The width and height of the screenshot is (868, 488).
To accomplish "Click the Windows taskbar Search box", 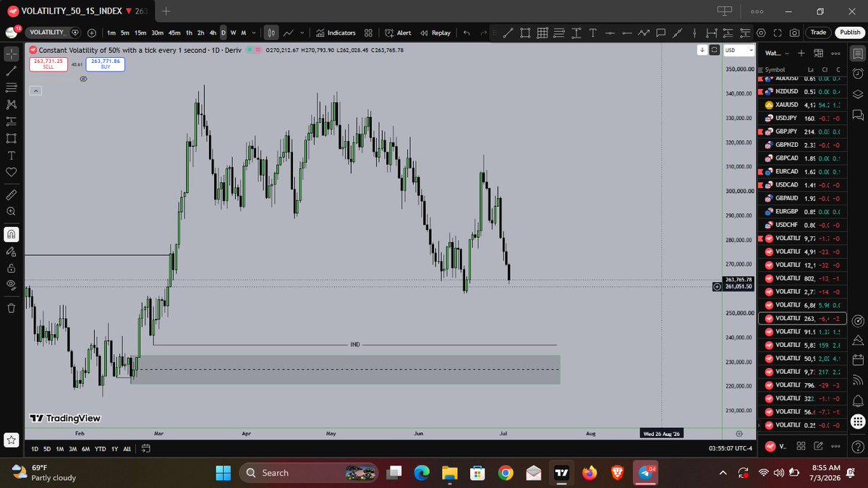I will pos(307,473).
